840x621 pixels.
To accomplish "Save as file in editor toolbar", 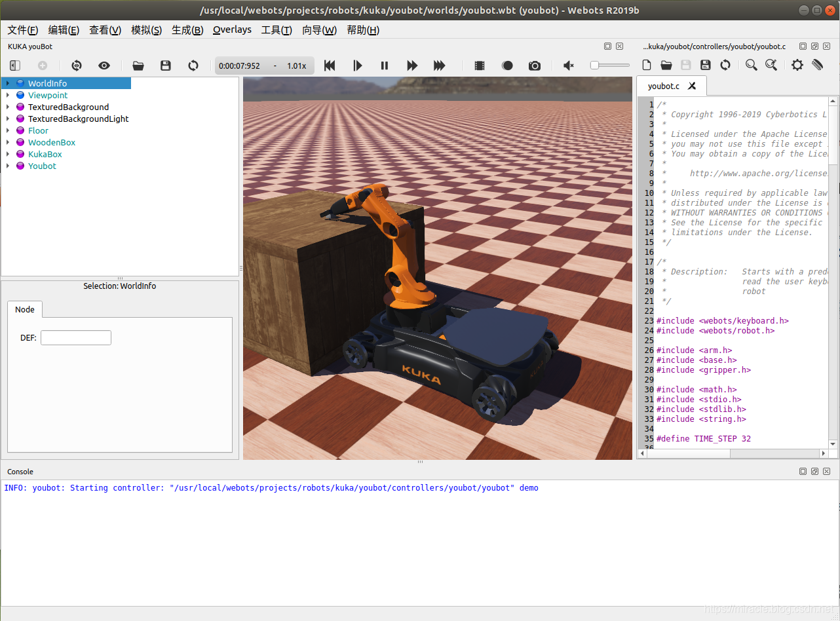I will (x=706, y=65).
